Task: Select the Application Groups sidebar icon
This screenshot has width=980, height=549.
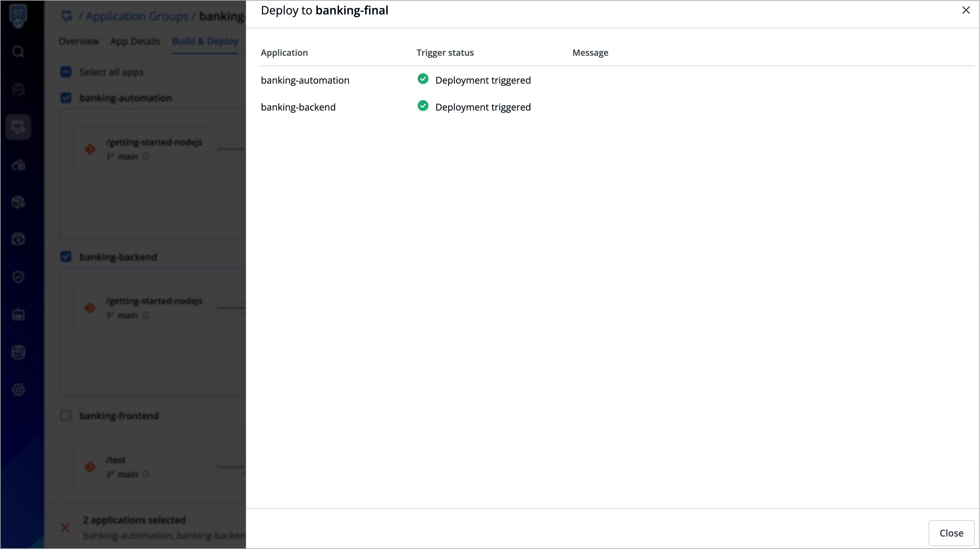Action: [x=18, y=127]
